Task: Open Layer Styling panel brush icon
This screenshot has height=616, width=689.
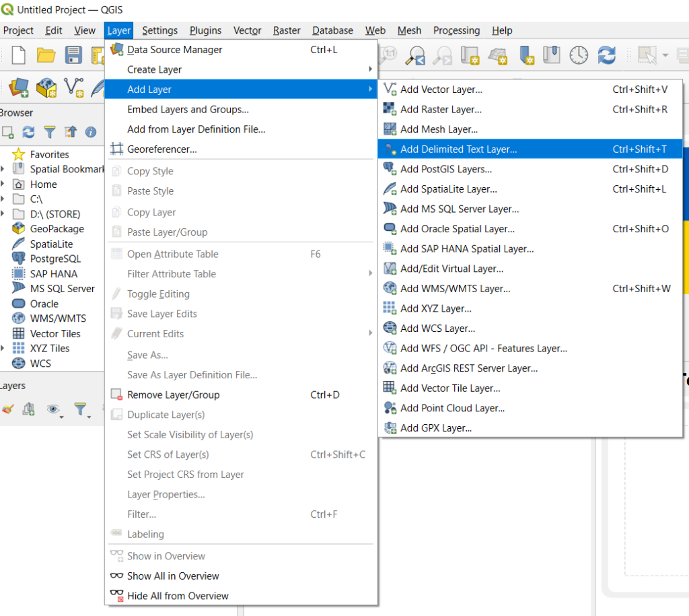Action: tap(7, 409)
